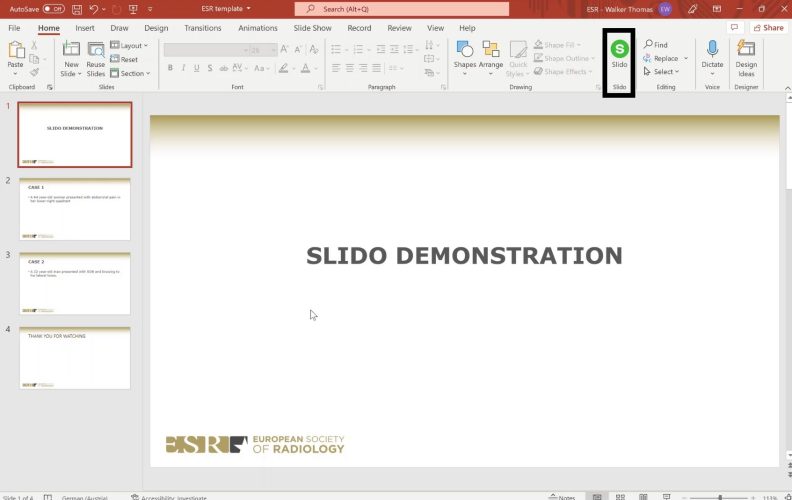Open the Comments pane icon

(734, 28)
